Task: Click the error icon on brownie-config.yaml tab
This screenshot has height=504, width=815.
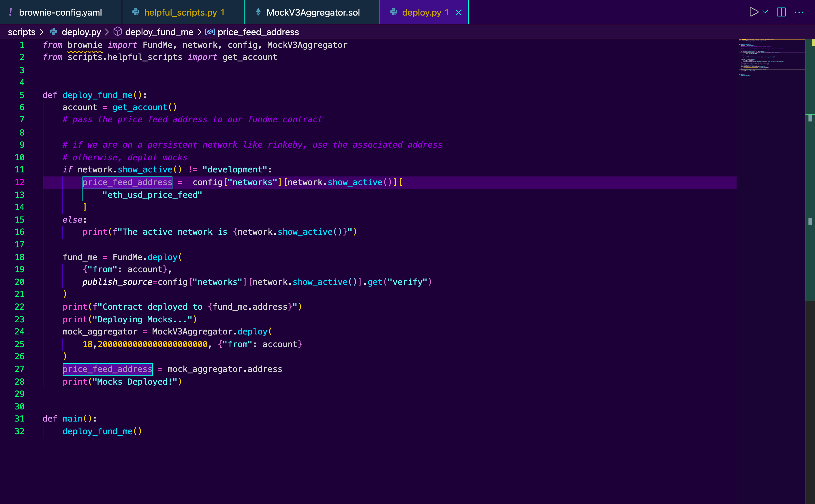Action: click(x=10, y=12)
